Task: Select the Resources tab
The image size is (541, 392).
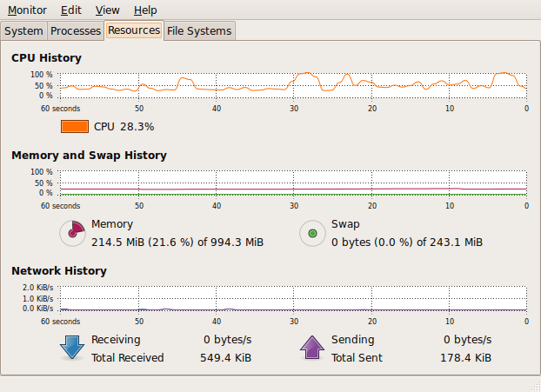Action: (x=134, y=30)
